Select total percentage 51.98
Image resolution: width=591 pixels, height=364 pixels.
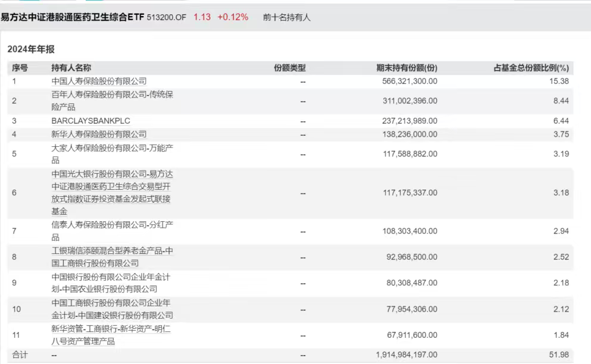(x=559, y=354)
